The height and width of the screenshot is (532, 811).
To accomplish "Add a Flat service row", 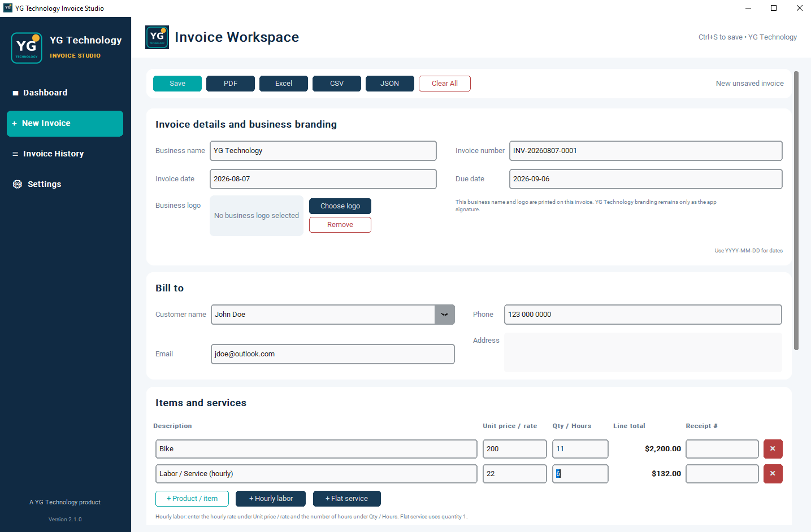I will click(347, 499).
